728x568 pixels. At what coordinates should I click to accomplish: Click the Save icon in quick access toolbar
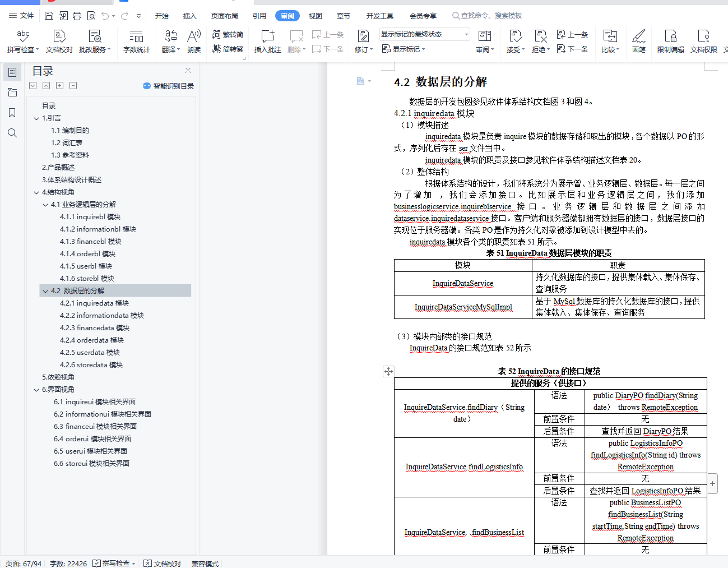(x=49, y=16)
